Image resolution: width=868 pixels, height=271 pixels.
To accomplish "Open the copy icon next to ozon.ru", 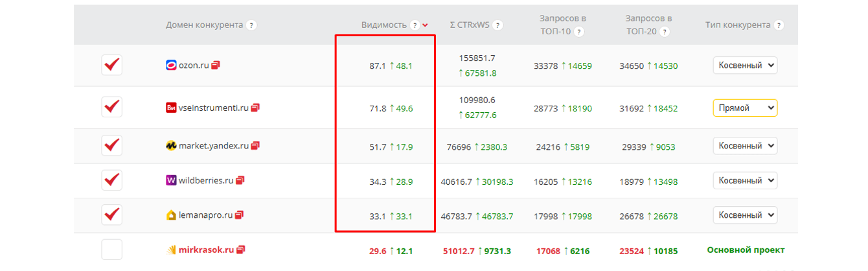I will pos(216,65).
